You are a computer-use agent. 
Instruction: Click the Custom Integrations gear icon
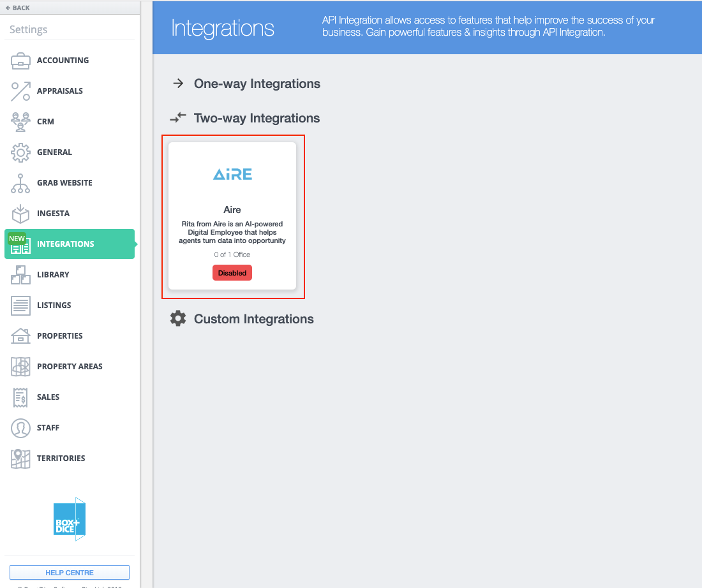pyautogui.click(x=178, y=319)
